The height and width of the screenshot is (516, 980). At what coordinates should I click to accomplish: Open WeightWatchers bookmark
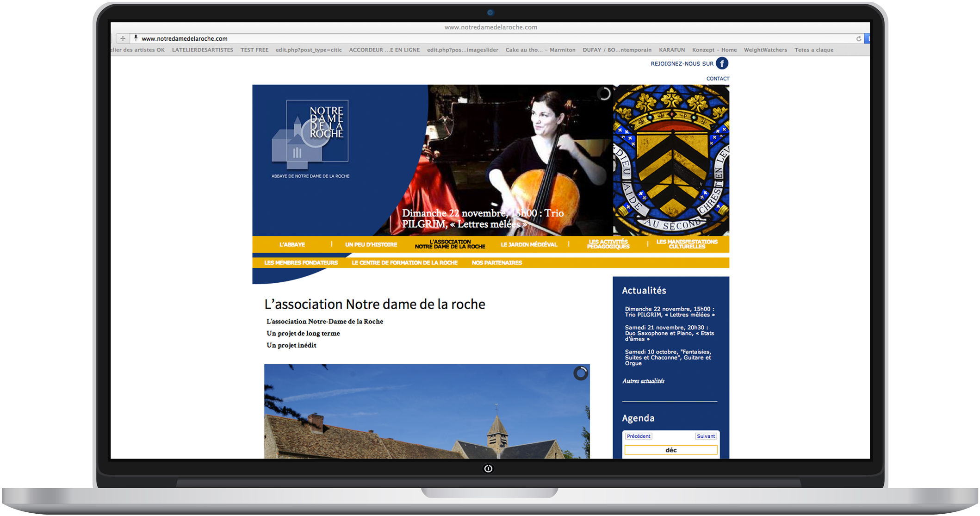765,50
